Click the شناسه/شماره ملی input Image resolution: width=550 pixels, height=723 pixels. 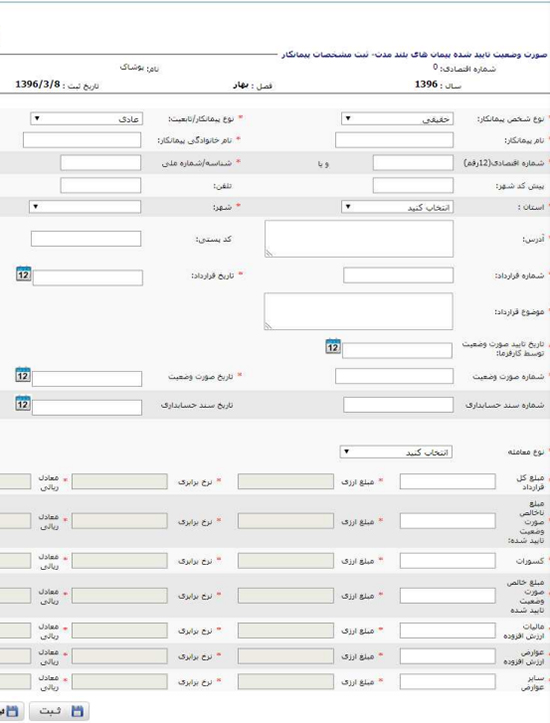(101, 163)
